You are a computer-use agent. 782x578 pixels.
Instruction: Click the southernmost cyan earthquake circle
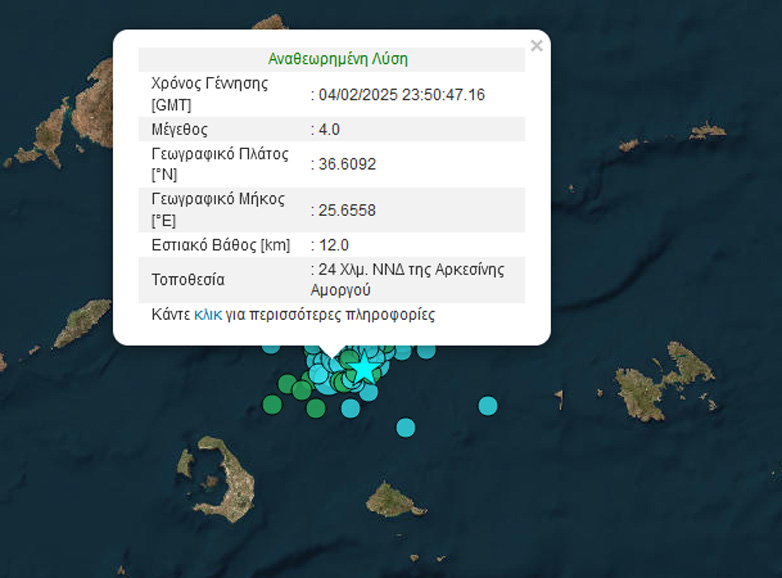point(405,428)
